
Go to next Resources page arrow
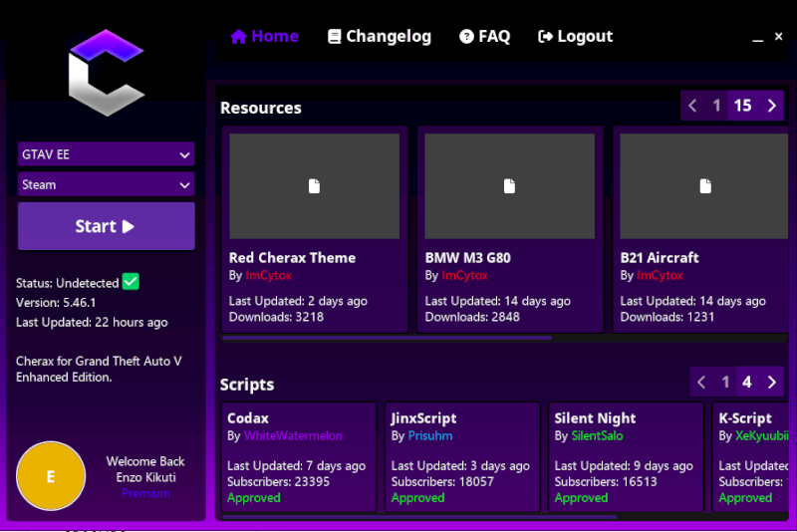tap(771, 106)
